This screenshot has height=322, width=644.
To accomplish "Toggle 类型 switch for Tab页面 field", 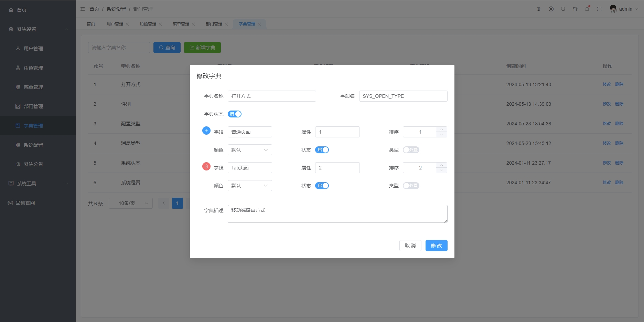I will (411, 186).
